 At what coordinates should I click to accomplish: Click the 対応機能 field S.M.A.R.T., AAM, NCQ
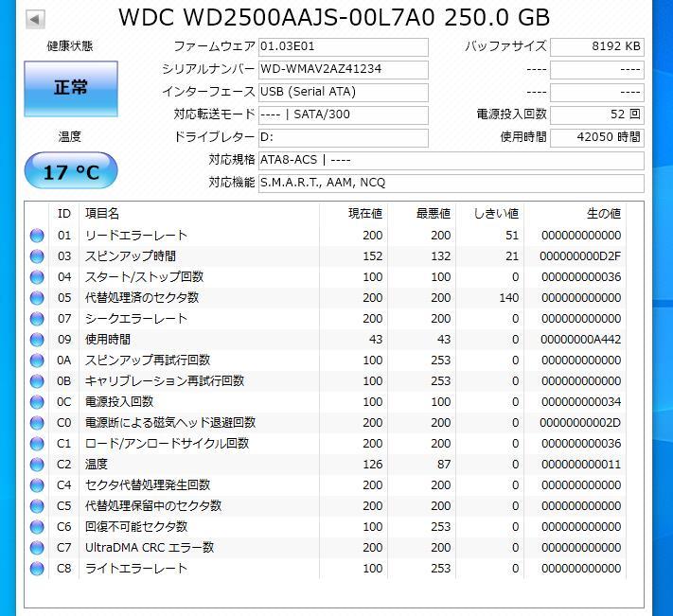coord(452,184)
